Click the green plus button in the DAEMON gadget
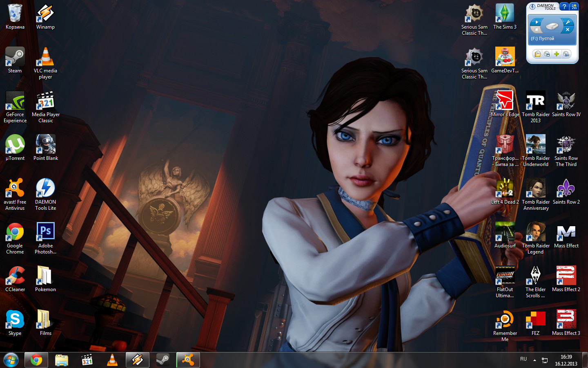The width and height of the screenshot is (588, 368). point(556,54)
